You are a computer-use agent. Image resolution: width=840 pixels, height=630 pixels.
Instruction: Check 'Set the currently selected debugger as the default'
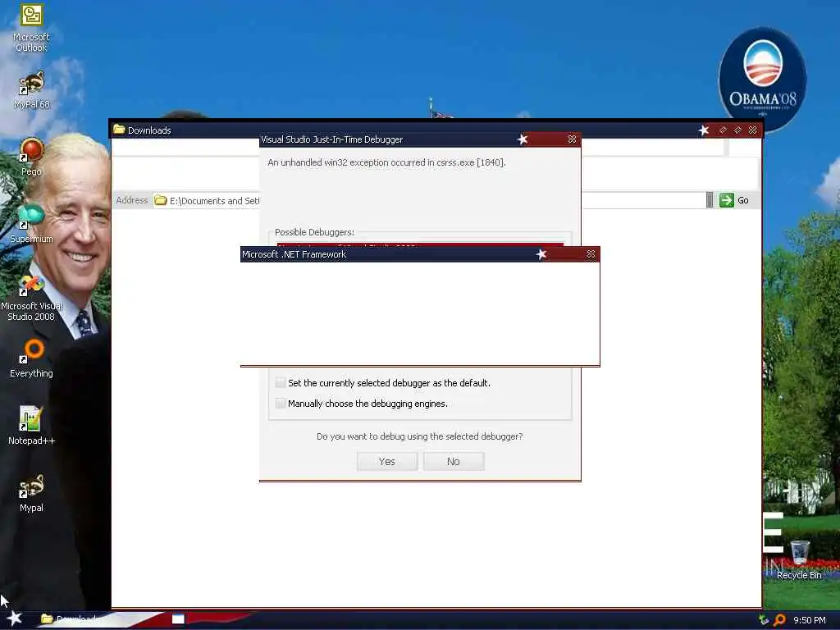[281, 382]
